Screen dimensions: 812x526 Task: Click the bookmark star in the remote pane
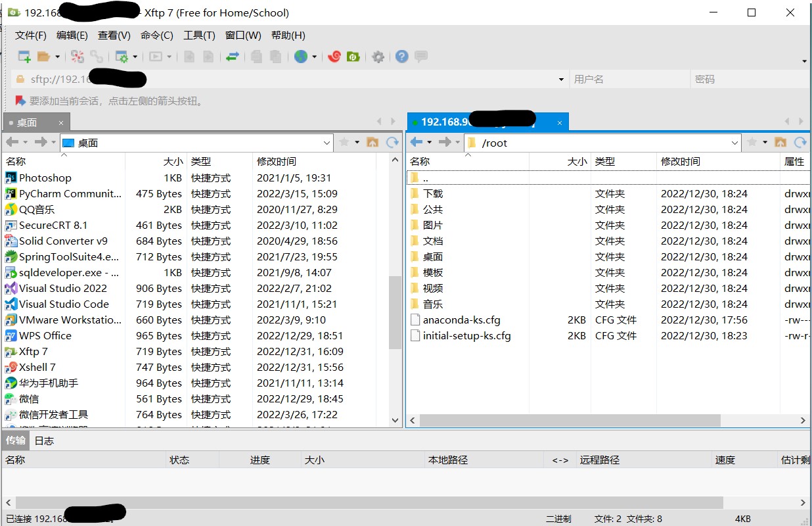click(x=752, y=142)
